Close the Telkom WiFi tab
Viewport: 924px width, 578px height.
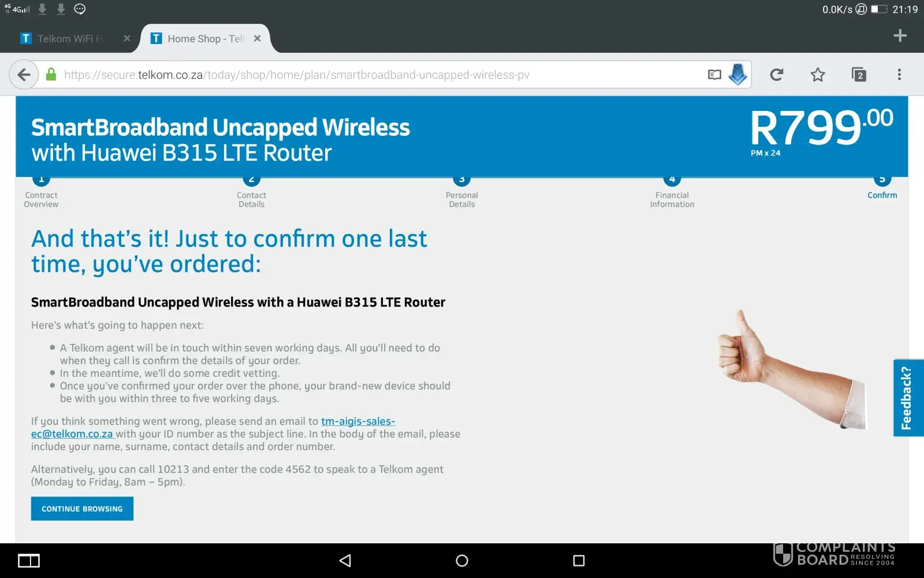[127, 38]
